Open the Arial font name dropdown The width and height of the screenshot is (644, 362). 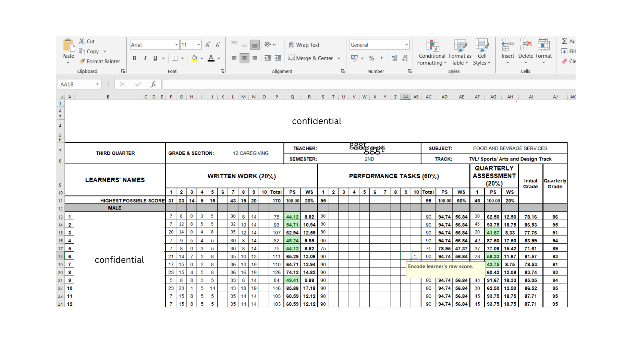(x=176, y=45)
